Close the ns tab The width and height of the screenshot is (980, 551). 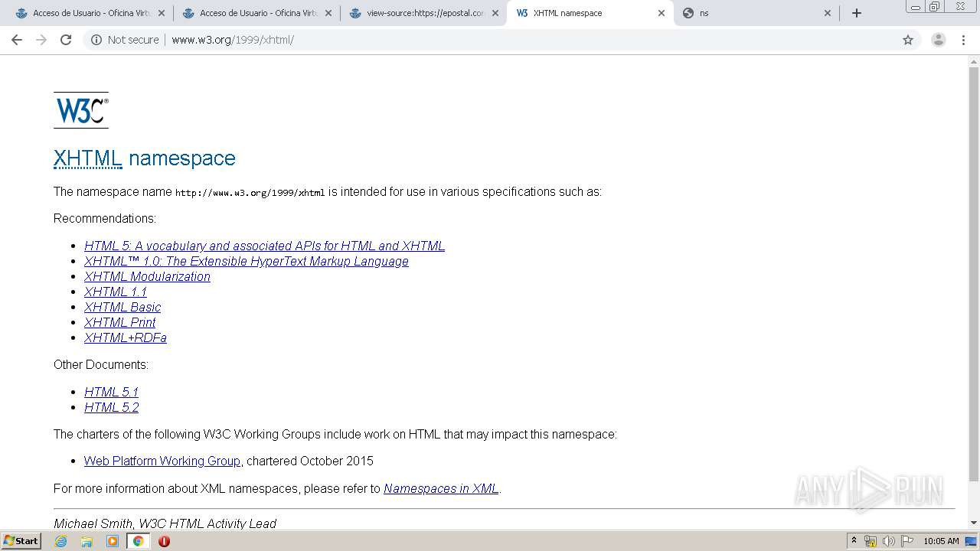tap(828, 13)
